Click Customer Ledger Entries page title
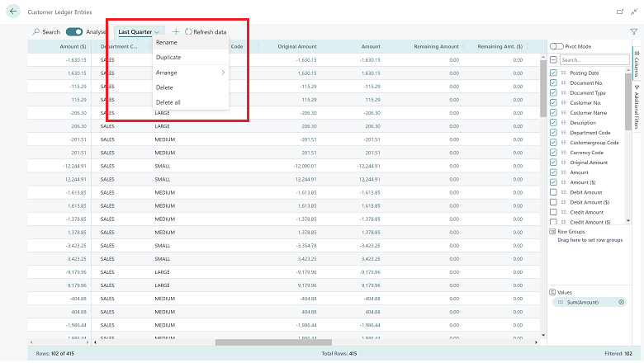This screenshot has height=363, width=644. (59, 12)
